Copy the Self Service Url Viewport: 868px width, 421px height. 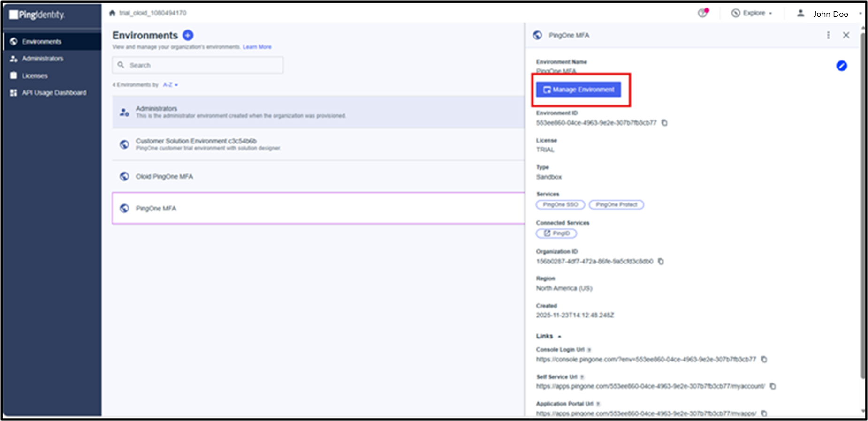point(773,386)
